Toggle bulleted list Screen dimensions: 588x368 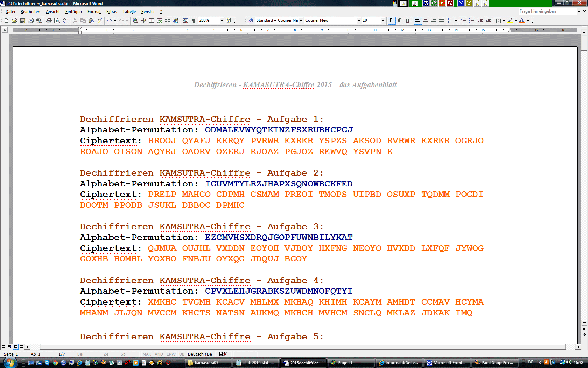point(472,21)
